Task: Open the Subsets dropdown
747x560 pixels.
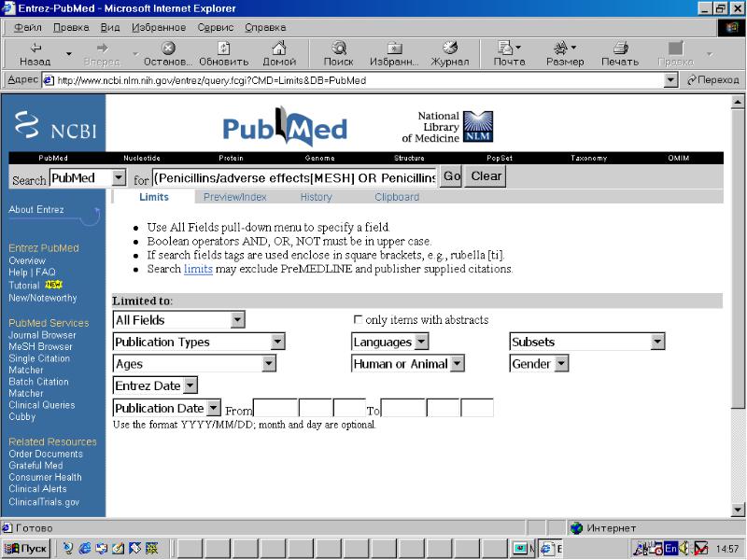Action: [587, 342]
